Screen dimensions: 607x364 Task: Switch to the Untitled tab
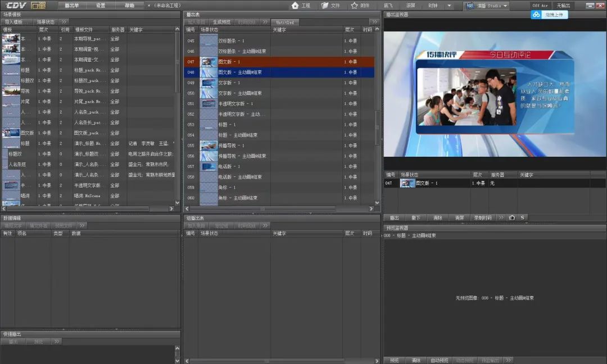click(x=285, y=22)
